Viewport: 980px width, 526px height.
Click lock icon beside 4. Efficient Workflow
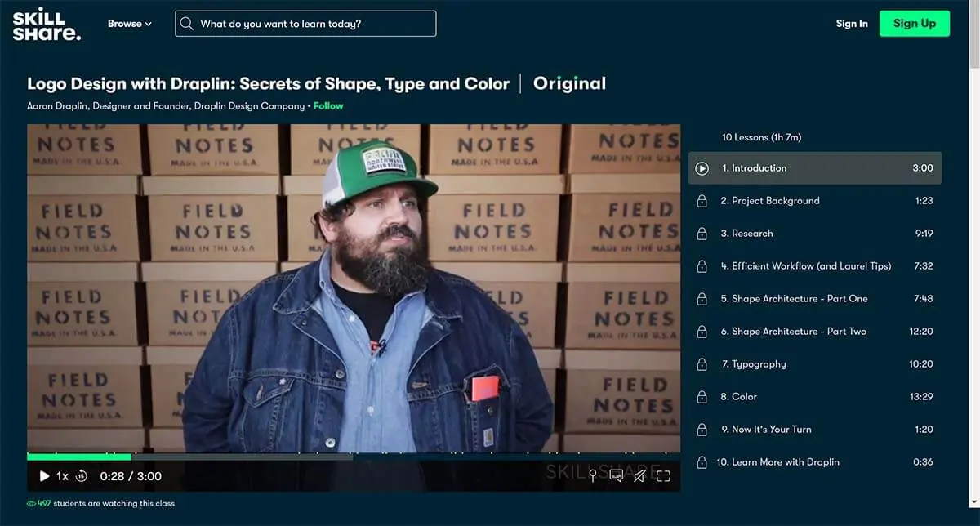pyautogui.click(x=702, y=266)
